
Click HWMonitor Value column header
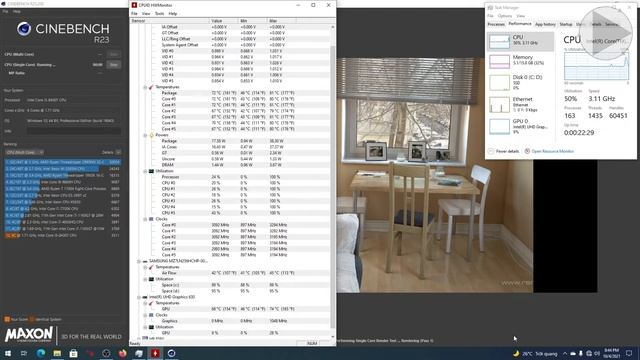pyautogui.click(x=224, y=20)
